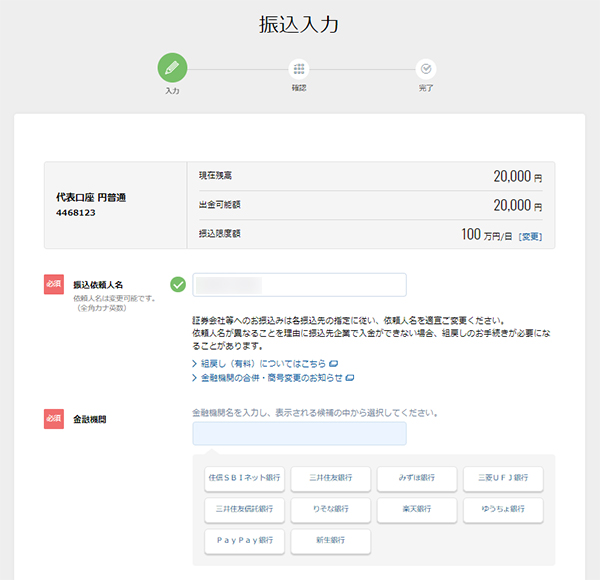
Task: Click the instruction 金融機関名を入力し、表示される候補の中から選択してください。
Action: pos(315,413)
